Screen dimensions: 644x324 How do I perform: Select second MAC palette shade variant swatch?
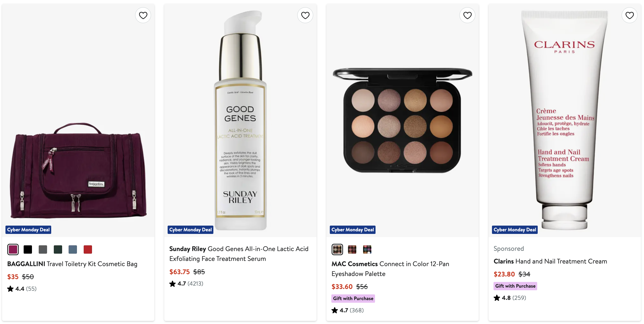(x=352, y=249)
